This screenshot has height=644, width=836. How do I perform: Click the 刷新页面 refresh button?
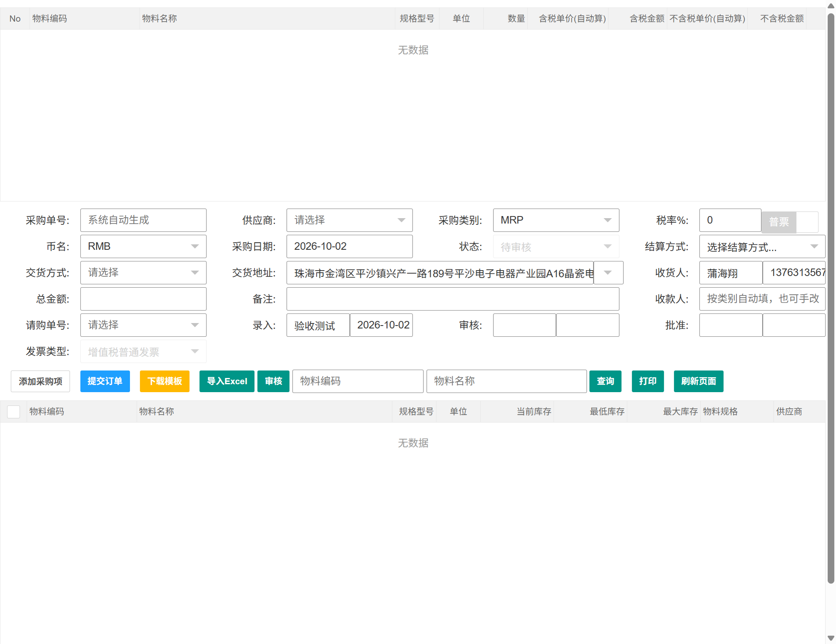699,381
